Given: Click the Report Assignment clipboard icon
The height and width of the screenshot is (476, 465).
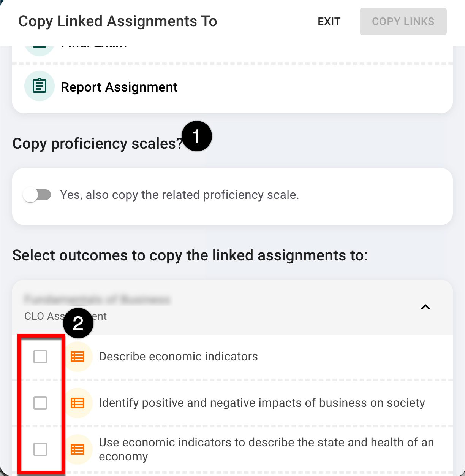Looking at the screenshot, I should [x=40, y=86].
